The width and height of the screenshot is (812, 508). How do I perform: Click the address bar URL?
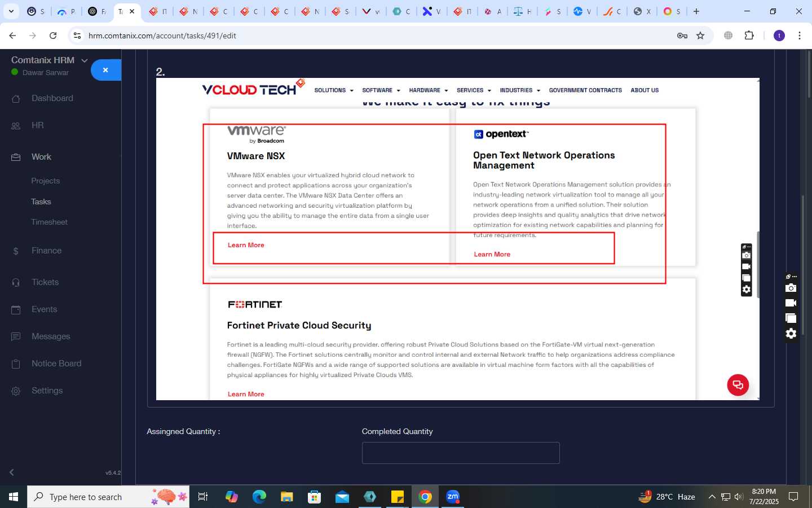(x=162, y=36)
